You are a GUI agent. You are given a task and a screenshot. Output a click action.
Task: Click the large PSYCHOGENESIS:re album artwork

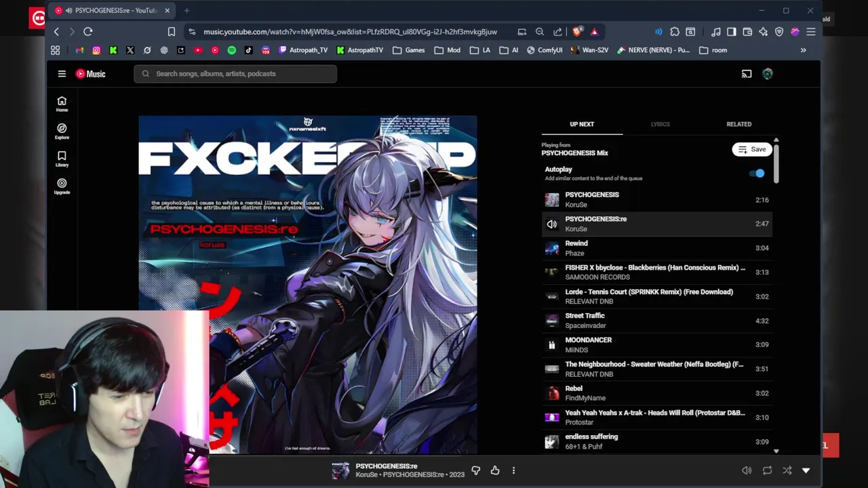click(x=308, y=285)
